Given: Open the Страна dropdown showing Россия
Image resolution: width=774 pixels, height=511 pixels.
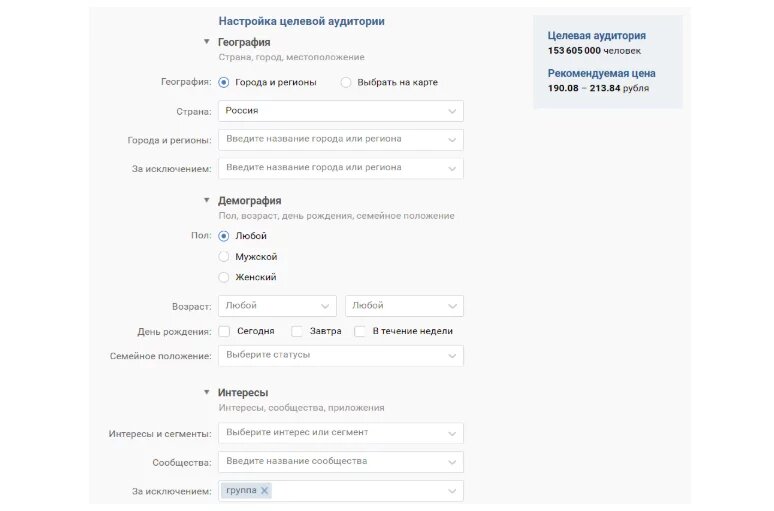Looking at the screenshot, I should (x=341, y=111).
